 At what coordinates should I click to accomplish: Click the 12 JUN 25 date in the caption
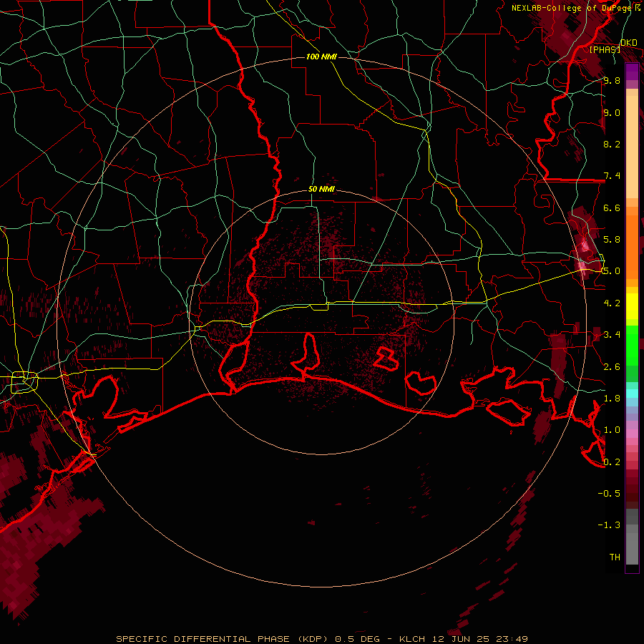pyautogui.click(x=462, y=639)
